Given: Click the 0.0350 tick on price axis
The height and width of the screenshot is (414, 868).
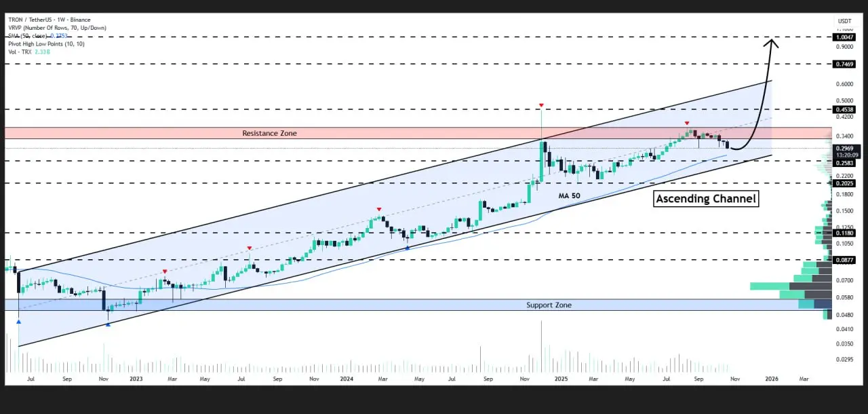Looking at the screenshot, I should [845, 343].
